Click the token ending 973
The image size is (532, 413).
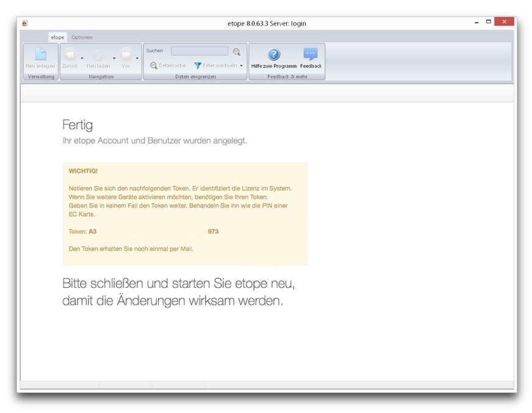point(213,231)
